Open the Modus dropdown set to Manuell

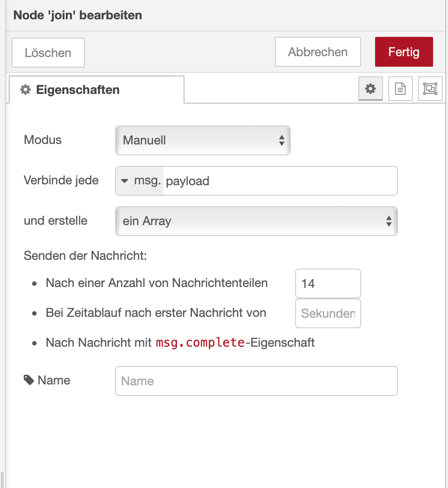coord(202,140)
